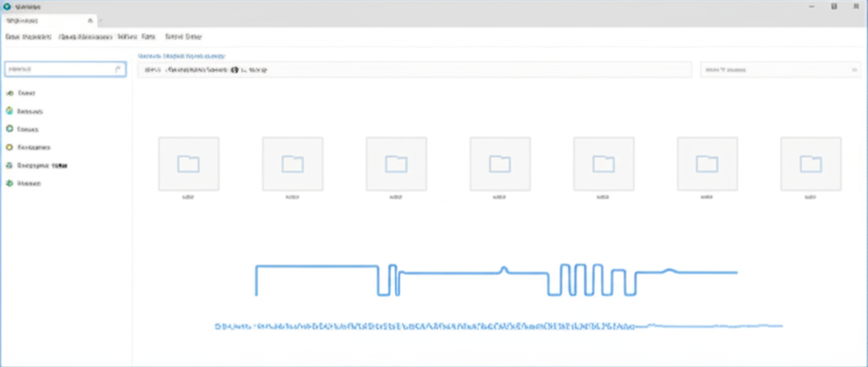Image resolution: width=868 pixels, height=367 pixels.
Task: Expand the dropdown arrow on the top-right combo box
Action: click(854, 70)
